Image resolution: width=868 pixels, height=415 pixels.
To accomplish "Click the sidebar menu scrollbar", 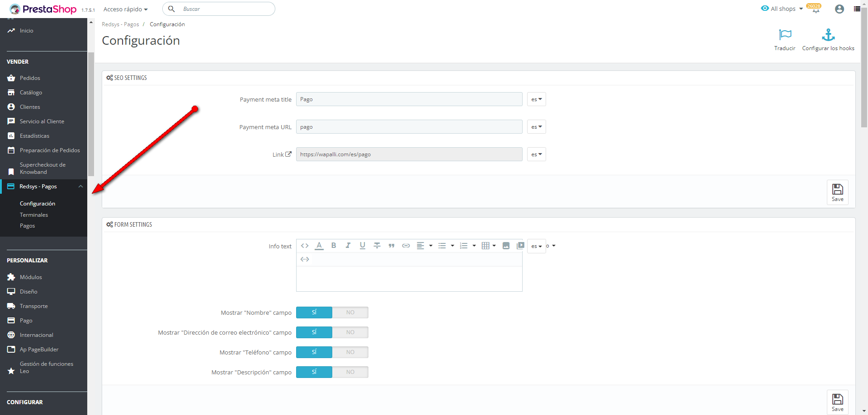I will point(91,114).
